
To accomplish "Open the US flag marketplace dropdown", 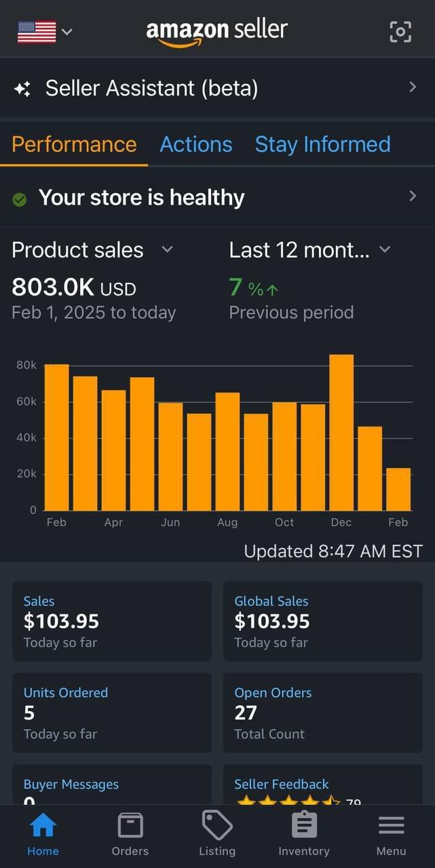I will [x=45, y=31].
